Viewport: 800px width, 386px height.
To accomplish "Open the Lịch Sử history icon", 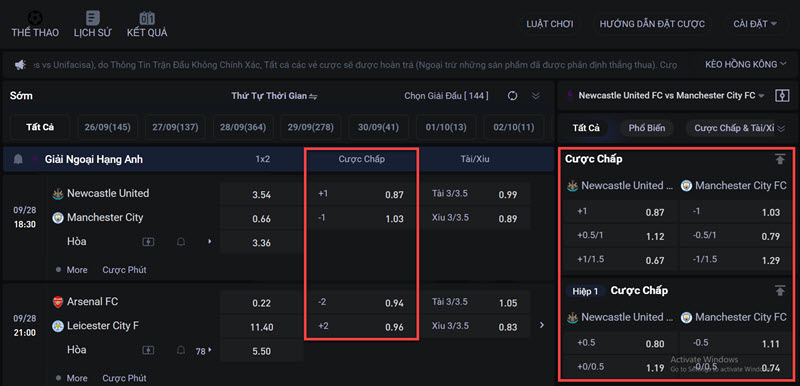I will point(93,19).
